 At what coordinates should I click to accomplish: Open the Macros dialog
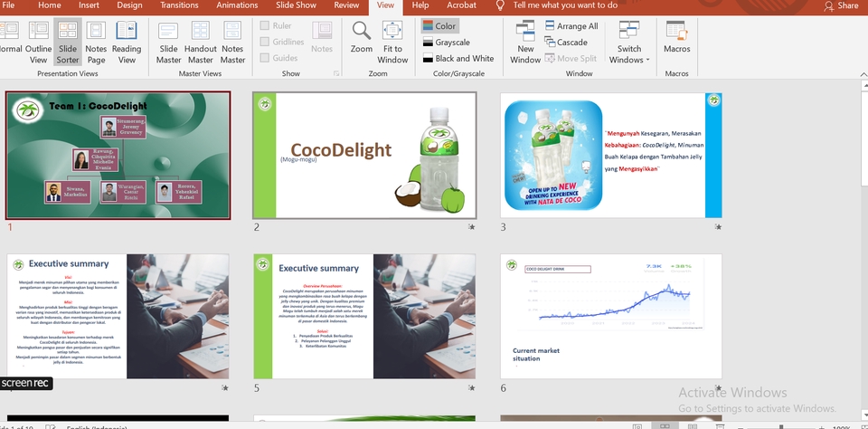point(677,38)
